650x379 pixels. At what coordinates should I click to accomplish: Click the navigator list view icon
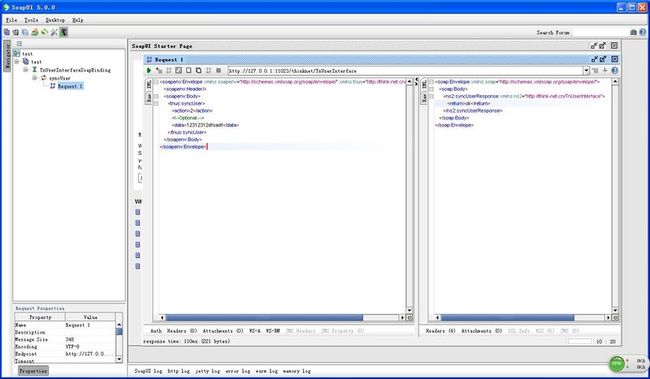coord(19,44)
